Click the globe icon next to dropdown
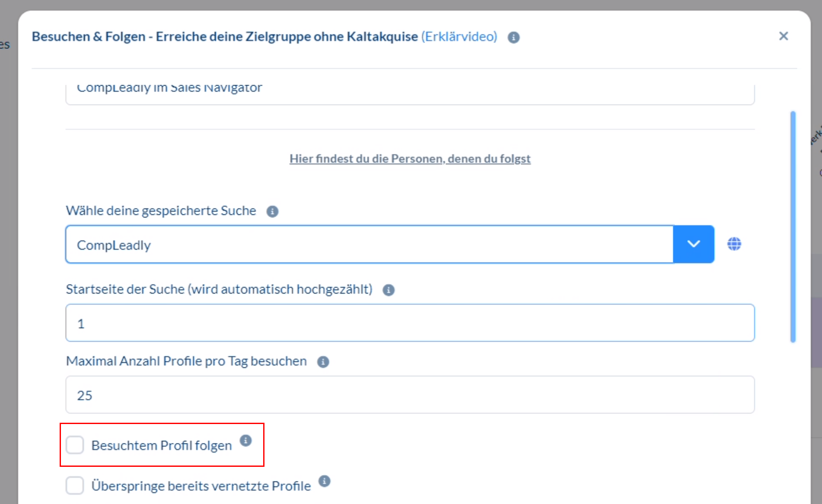 [x=734, y=244]
